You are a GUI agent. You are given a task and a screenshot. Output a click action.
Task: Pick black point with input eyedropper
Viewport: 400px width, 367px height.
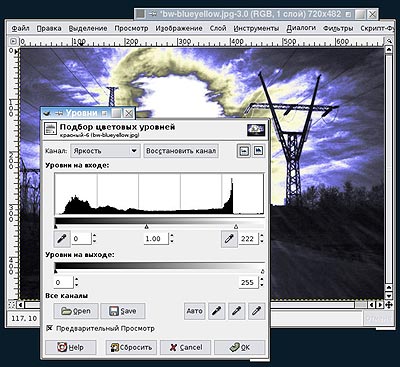pos(62,239)
